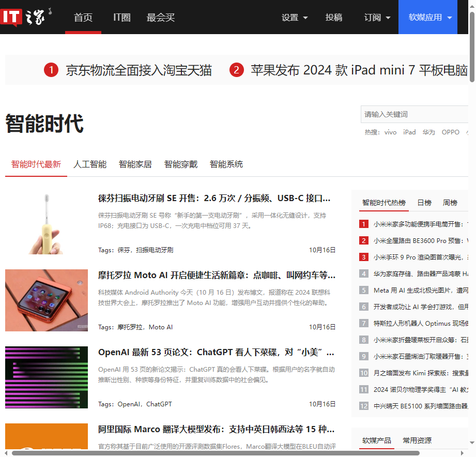Open ranked item 小米全屋路由 BE3600 Pro 预售
This screenshot has width=476, height=457.
coord(421,240)
